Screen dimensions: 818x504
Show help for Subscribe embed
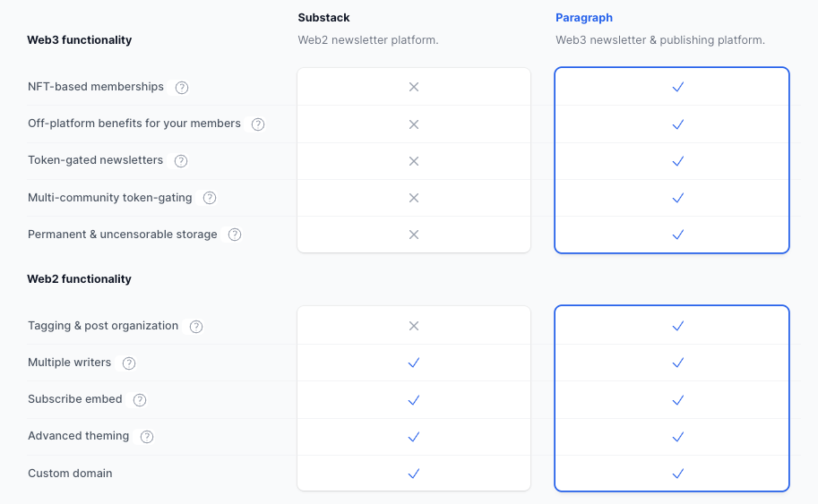pos(140,400)
